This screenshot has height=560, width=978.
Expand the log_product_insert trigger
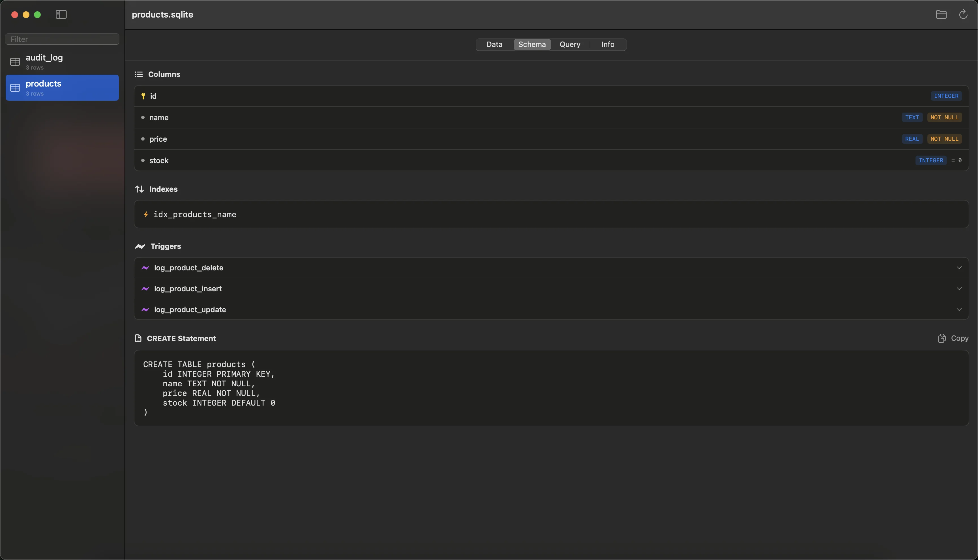(x=959, y=288)
